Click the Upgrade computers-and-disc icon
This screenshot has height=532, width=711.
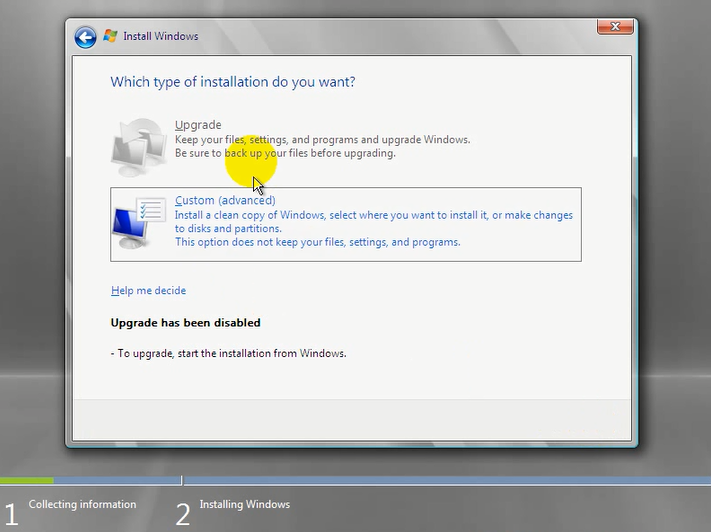click(x=138, y=147)
